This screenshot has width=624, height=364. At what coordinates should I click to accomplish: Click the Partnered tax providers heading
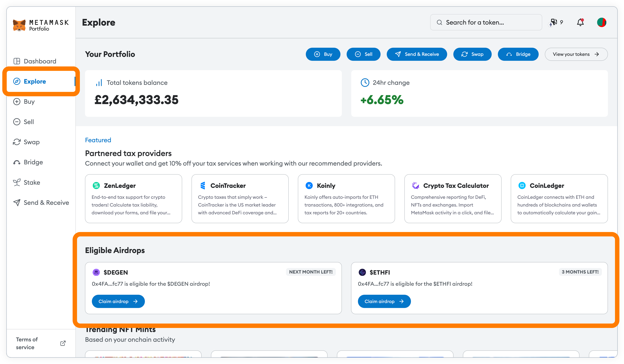128,153
